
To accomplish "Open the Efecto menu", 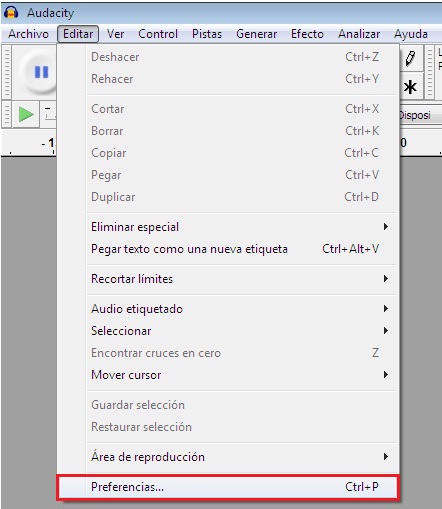I will point(307,34).
